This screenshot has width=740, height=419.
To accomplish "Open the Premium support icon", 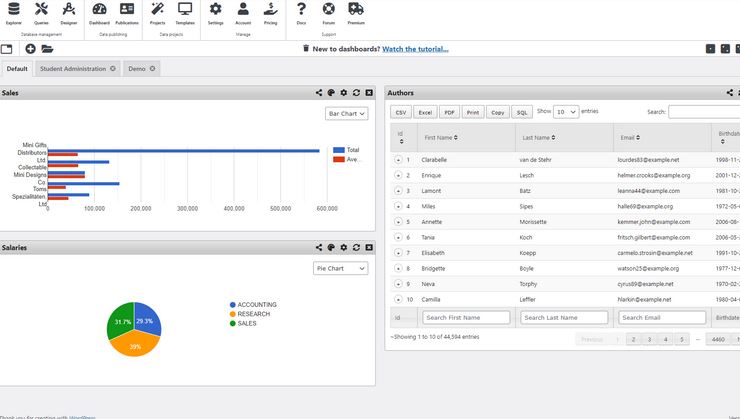I will [356, 13].
